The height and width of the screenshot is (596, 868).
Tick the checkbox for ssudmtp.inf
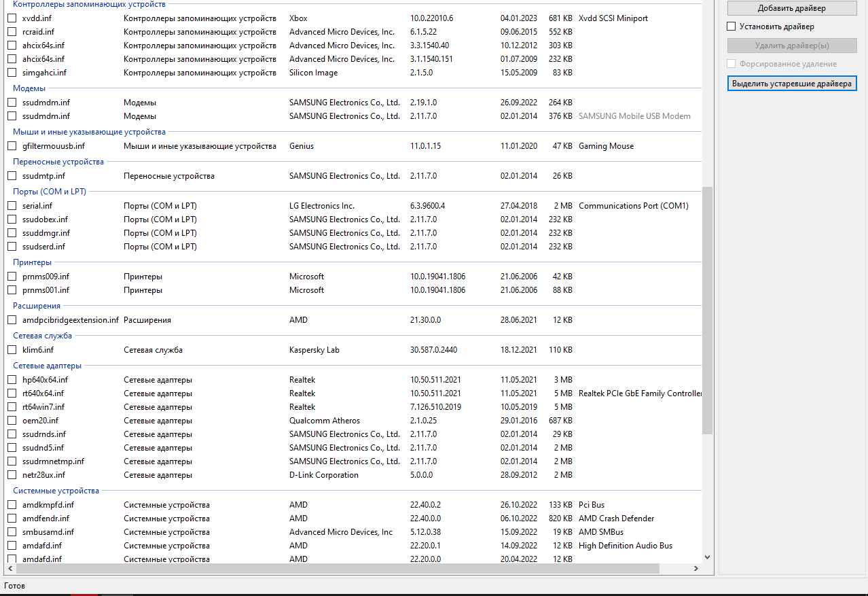tap(12, 176)
